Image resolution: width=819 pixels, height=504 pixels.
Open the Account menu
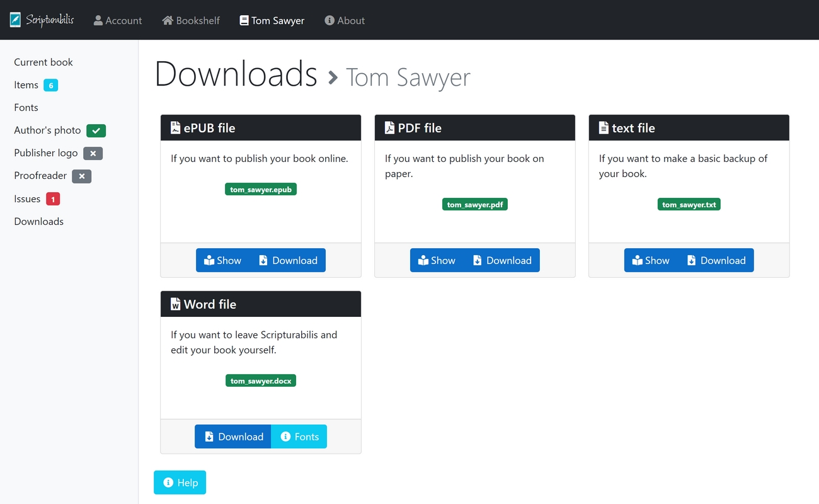click(118, 20)
